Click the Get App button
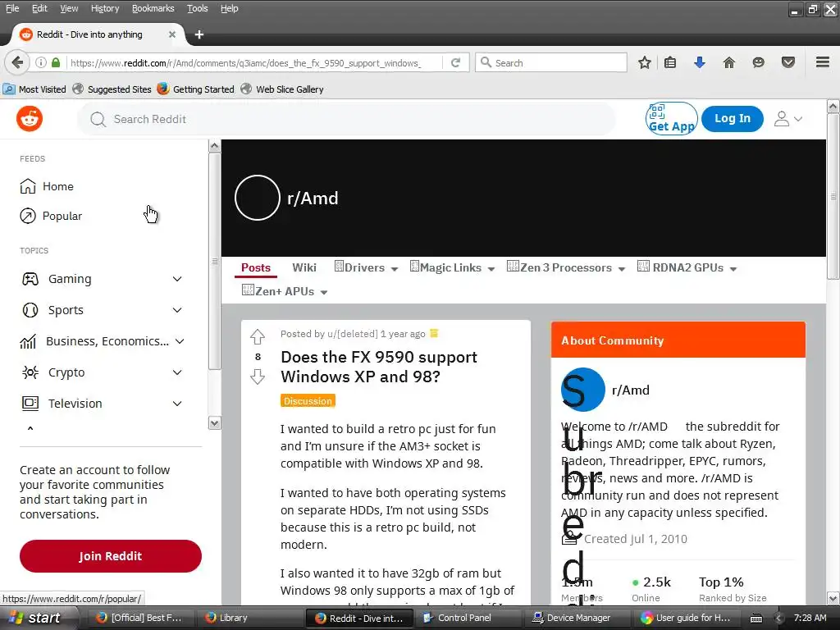 pos(671,118)
